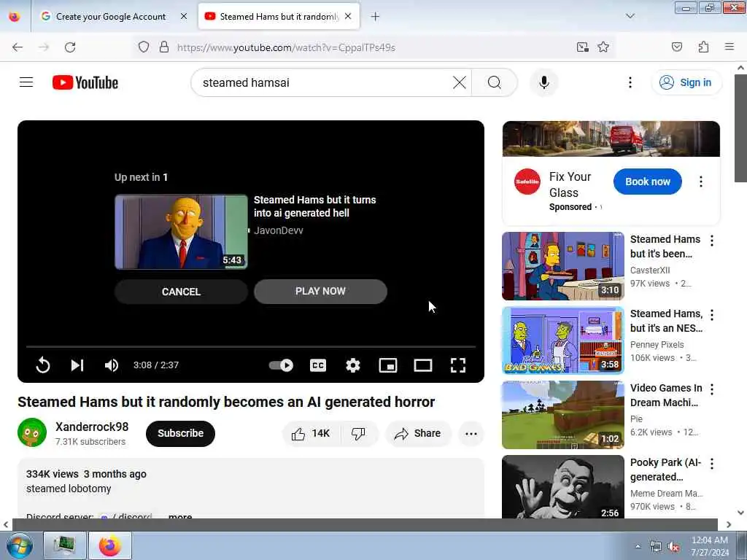Image resolution: width=747 pixels, height=560 pixels.
Task: Close the Create your Google Account tab
Action: [x=184, y=17]
